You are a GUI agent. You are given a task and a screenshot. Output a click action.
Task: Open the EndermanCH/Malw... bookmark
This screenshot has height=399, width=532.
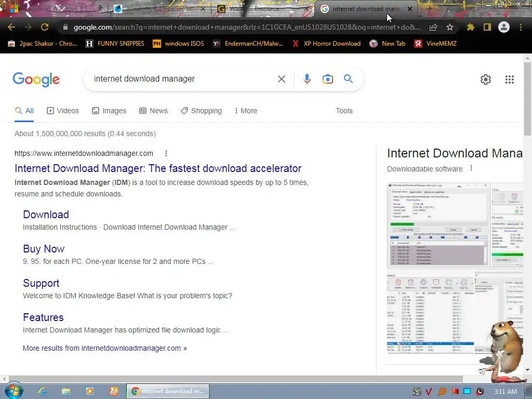pos(248,44)
